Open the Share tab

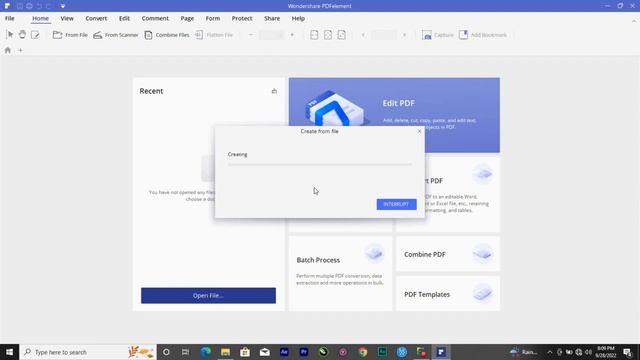[272, 18]
